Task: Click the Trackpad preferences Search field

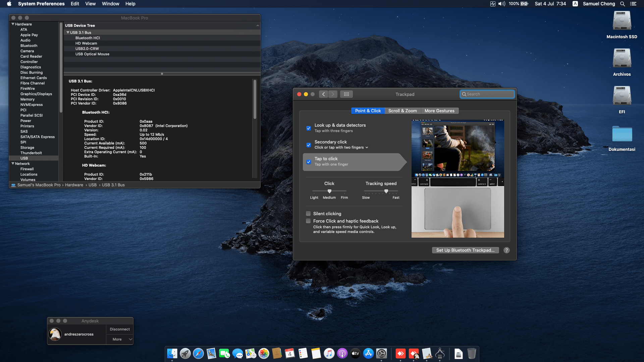Action: [487, 94]
